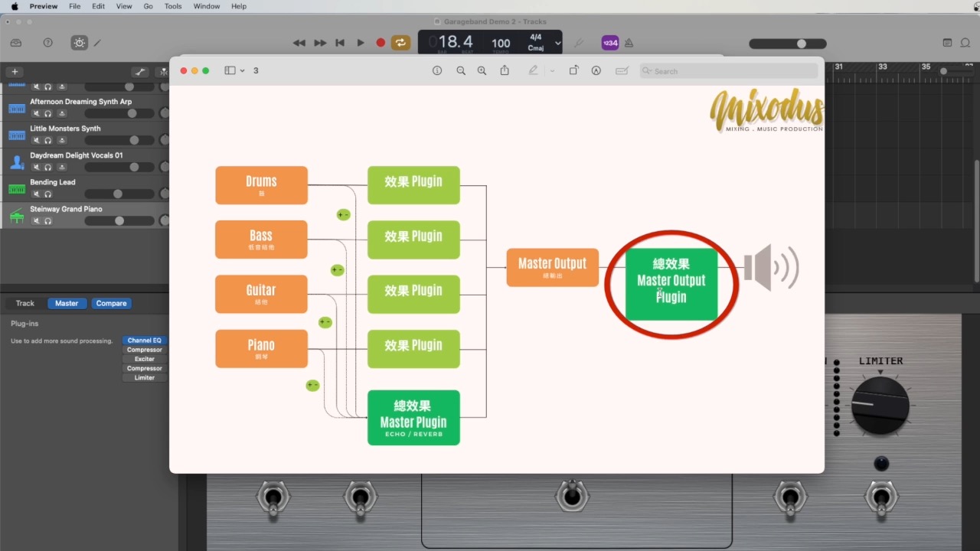
Task: Solo the Bending Lead track
Action: [x=47, y=194]
